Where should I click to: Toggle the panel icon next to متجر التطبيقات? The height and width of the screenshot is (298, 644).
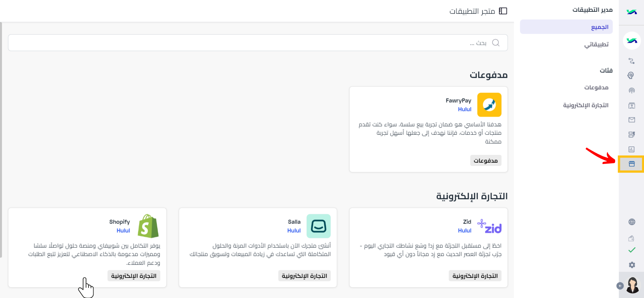503,11
